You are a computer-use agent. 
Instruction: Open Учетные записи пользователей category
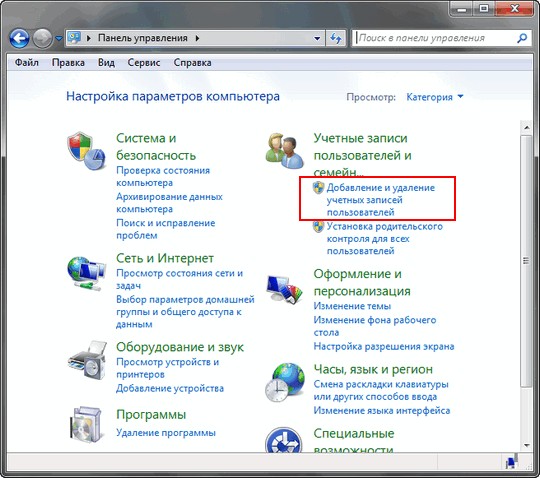[x=362, y=155]
